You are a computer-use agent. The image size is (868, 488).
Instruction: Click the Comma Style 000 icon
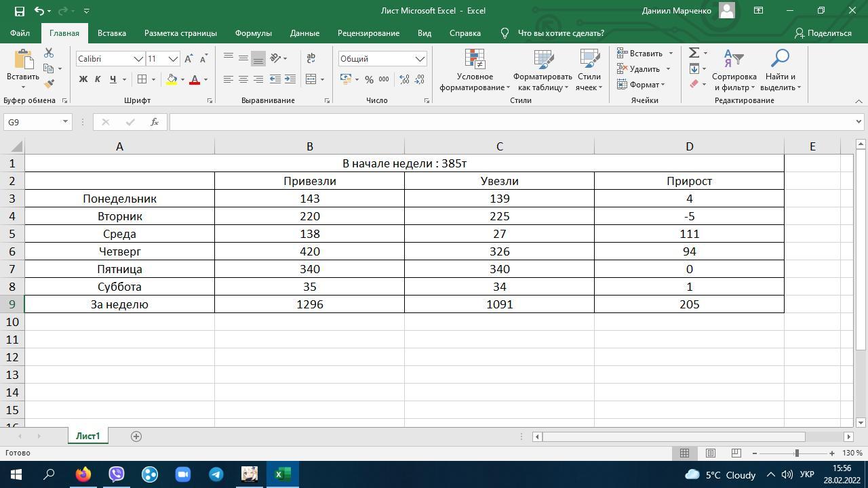pos(384,79)
